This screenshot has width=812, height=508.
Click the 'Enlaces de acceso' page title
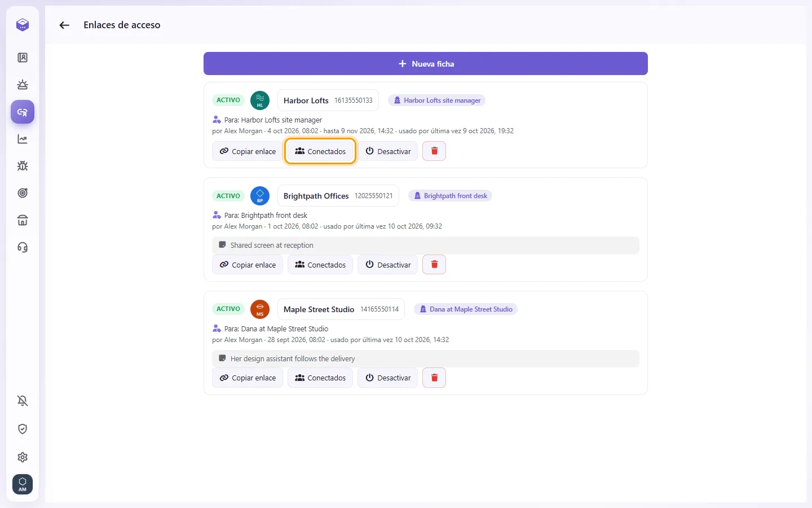click(122, 25)
